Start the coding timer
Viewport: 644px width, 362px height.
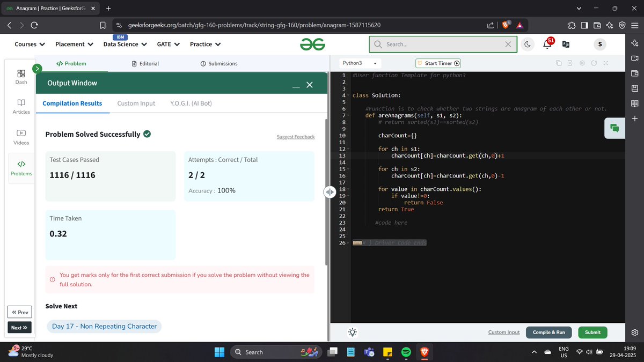438,63
